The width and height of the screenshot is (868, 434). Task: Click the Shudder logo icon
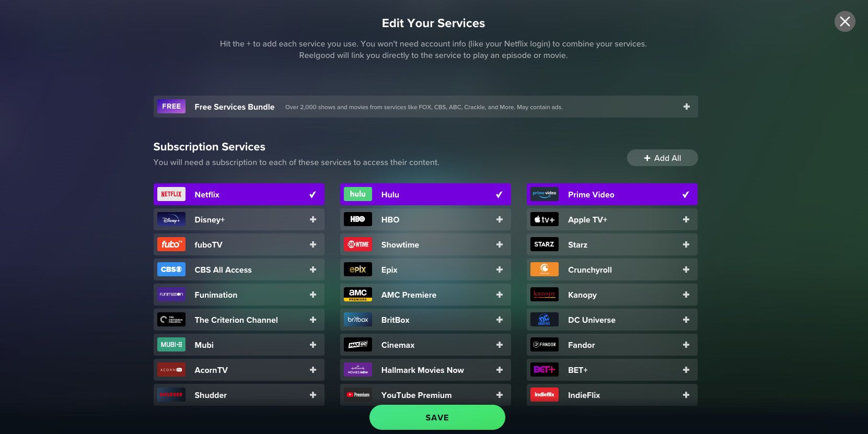[171, 395]
